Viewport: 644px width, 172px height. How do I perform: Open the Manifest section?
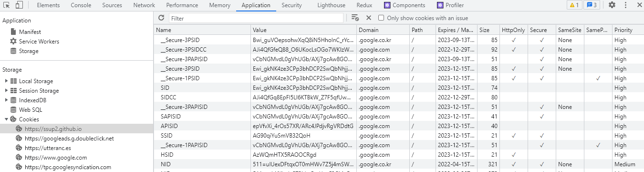[x=30, y=32]
